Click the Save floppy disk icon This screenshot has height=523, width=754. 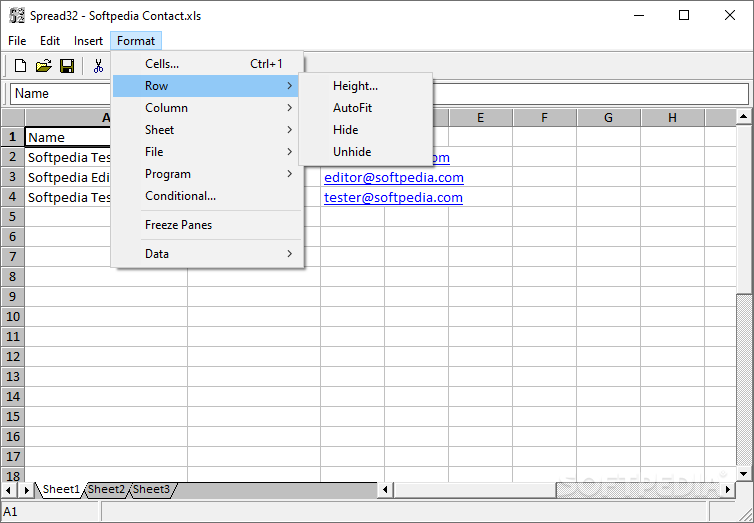67,66
